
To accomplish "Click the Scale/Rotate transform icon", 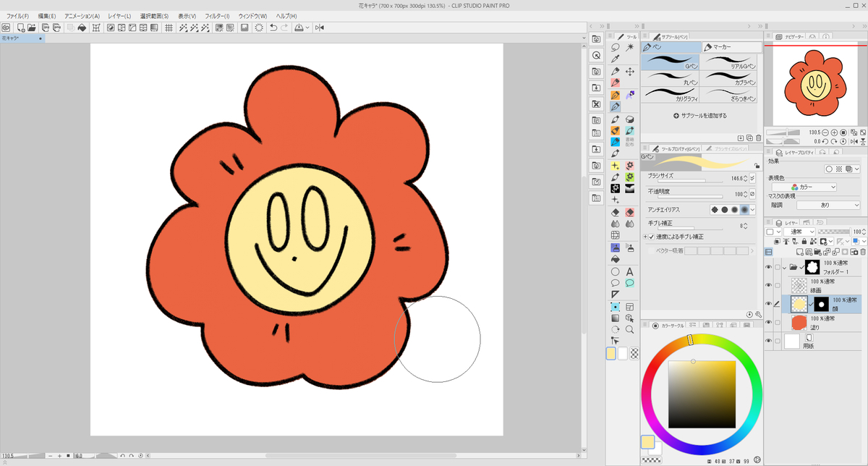I will pyautogui.click(x=96, y=27).
